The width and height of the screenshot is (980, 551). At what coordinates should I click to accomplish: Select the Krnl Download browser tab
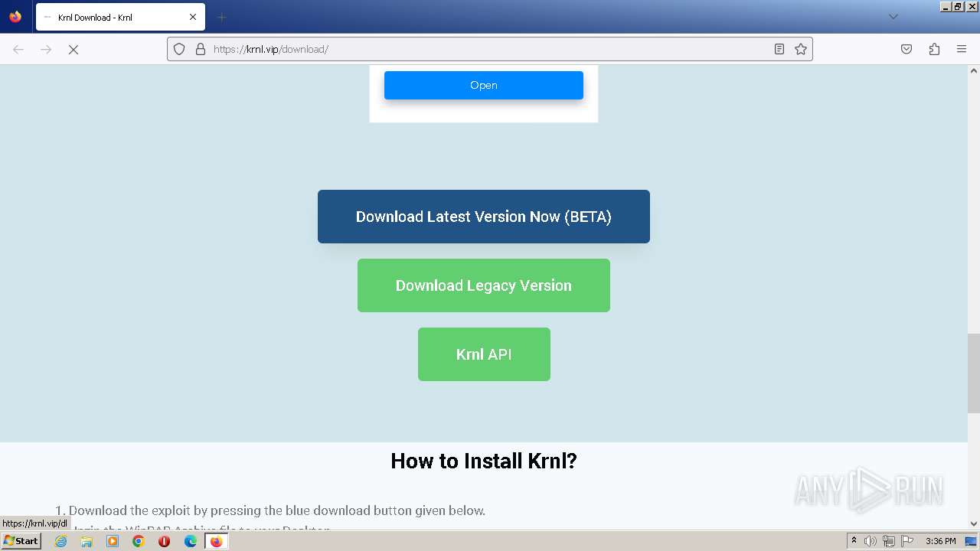(x=120, y=17)
